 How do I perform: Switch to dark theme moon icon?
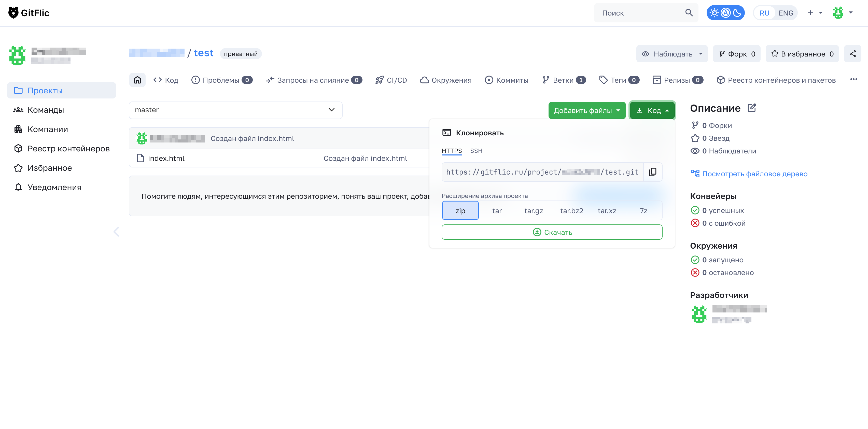coord(737,13)
